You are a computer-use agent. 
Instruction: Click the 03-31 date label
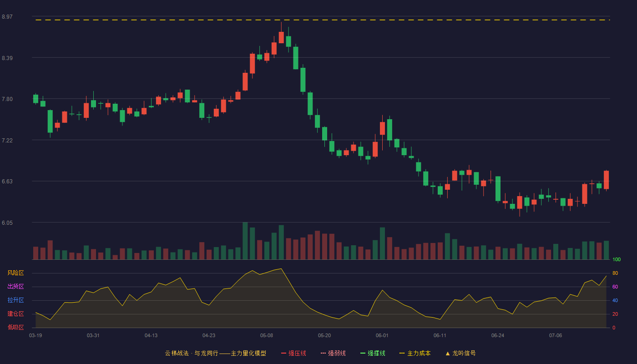93,335
